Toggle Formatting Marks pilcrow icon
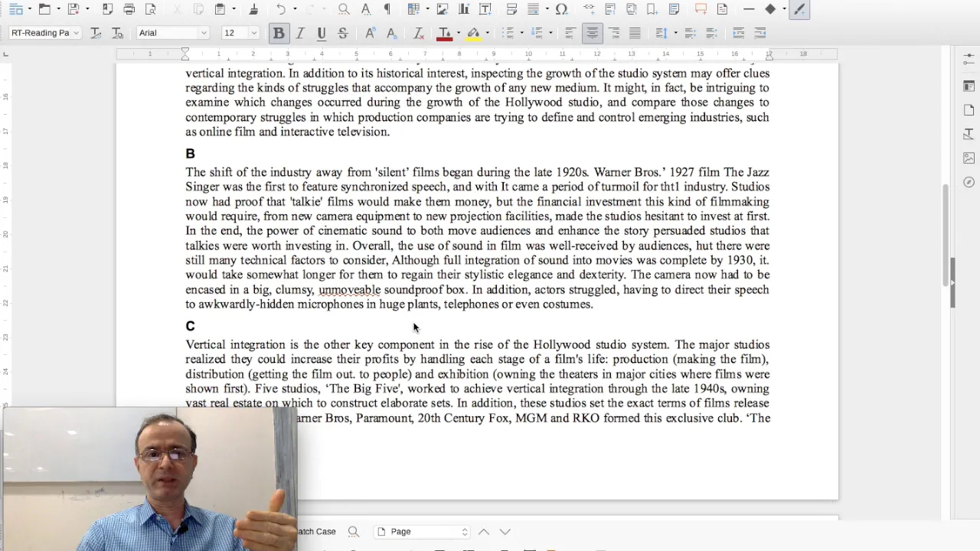Image resolution: width=980 pixels, height=551 pixels. (x=387, y=9)
